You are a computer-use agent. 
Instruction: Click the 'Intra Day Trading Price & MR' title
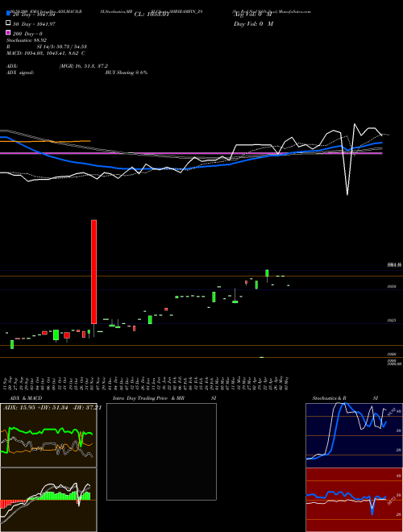(x=148, y=398)
